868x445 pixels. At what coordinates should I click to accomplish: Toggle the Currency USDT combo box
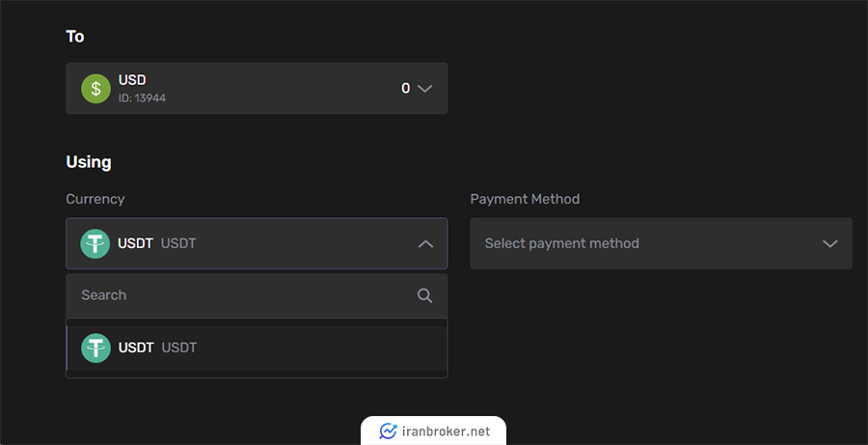tap(256, 243)
